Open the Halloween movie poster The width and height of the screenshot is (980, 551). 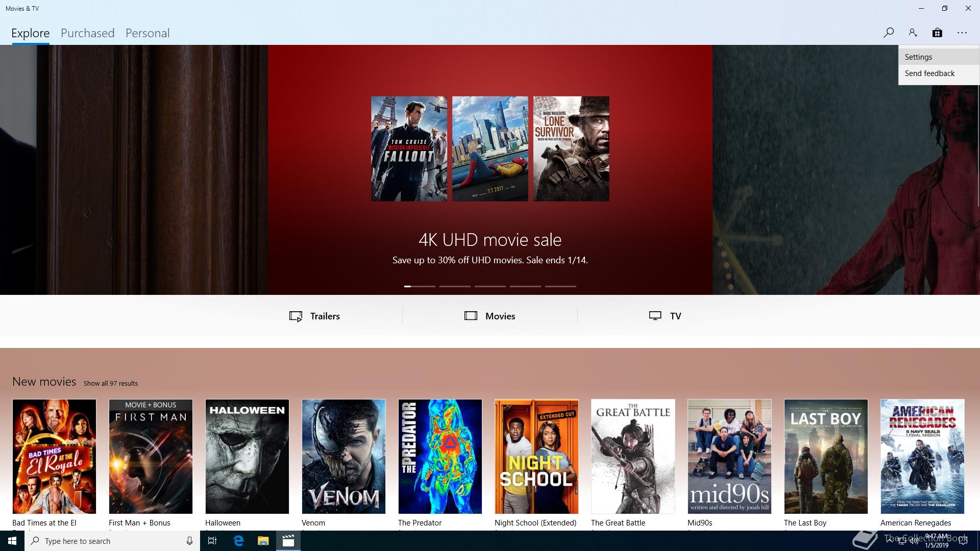tap(247, 457)
